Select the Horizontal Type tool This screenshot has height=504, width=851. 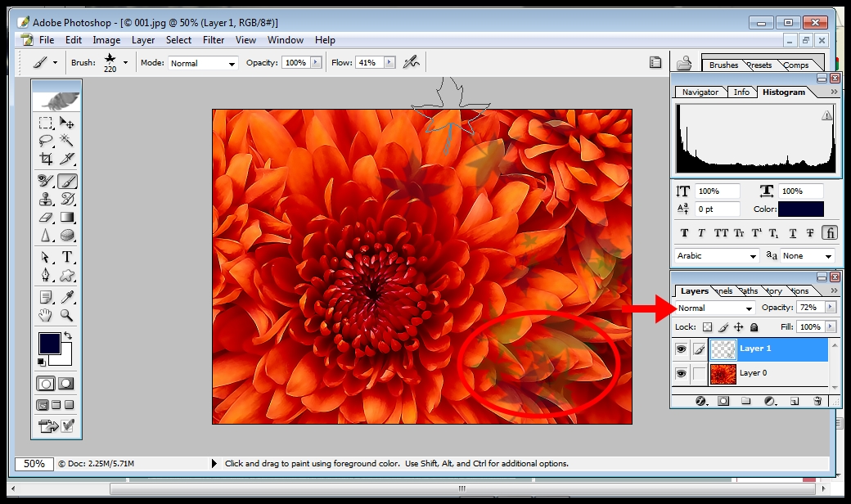67,257
